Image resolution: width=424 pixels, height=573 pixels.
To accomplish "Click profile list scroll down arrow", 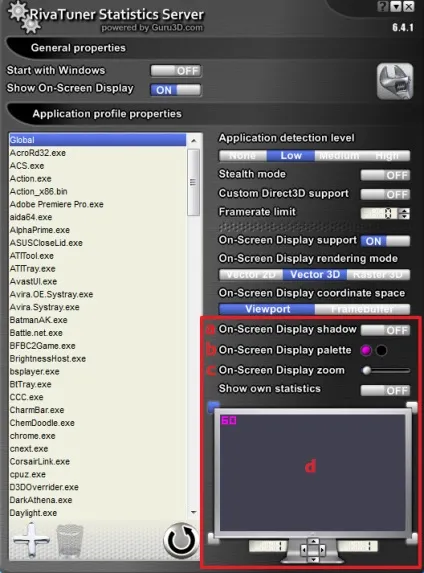I will pos(194,513).
